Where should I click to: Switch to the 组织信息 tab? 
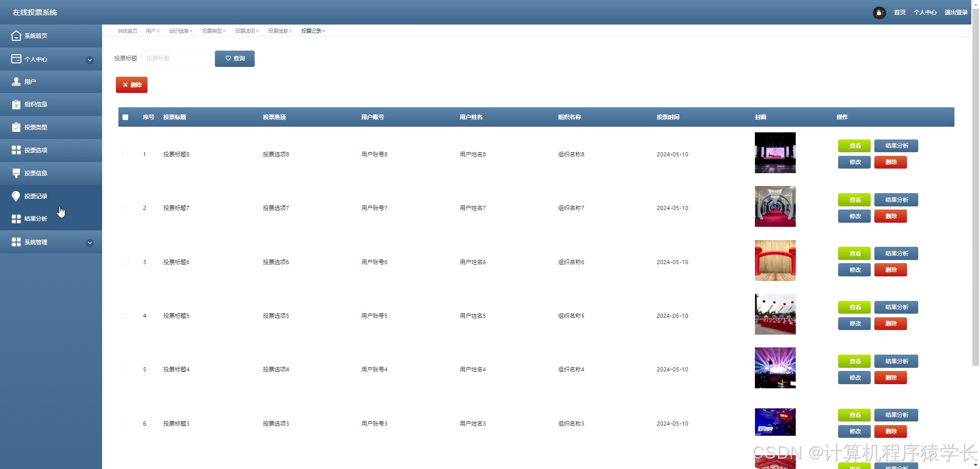click(x=179, y=31)
